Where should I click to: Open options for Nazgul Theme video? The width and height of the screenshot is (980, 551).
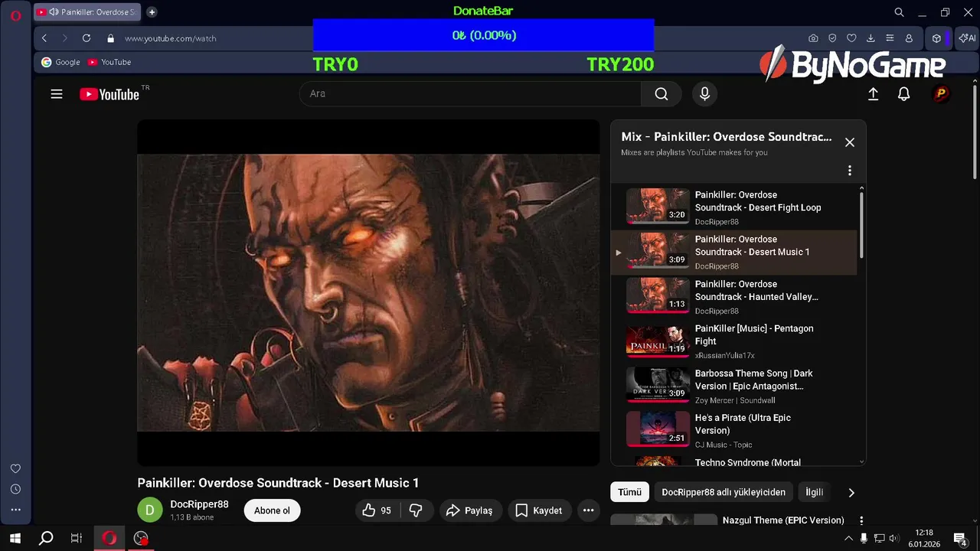pos(861,520)
